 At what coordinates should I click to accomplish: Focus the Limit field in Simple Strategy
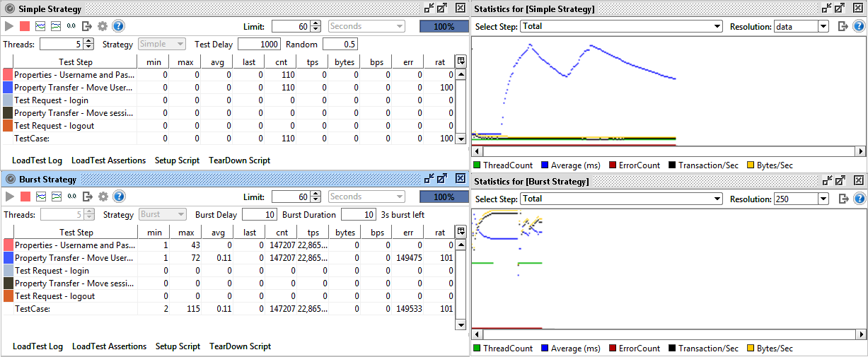click(x=291, y=26)
